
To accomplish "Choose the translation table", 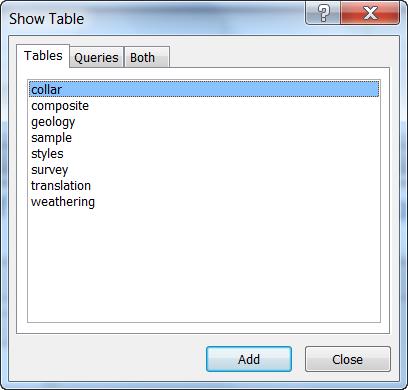I will point(61,186).
